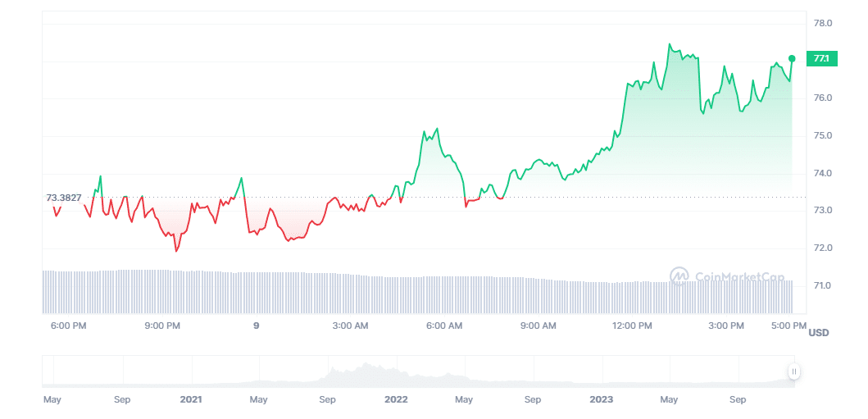This screenshot has width=868, height=419.
Task: Click the 73.3827 baseline price label
Action: (x=64, y=198)
